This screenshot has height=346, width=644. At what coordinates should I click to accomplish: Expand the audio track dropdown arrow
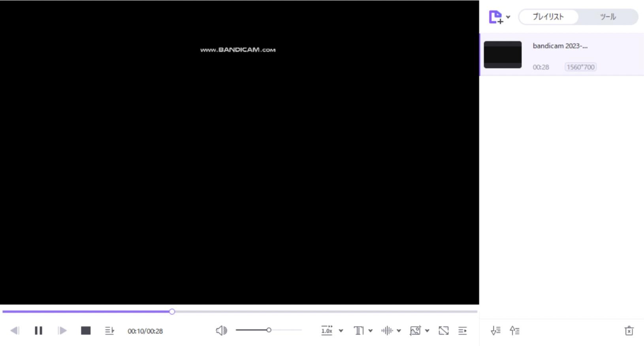click(x=399, y=331)
